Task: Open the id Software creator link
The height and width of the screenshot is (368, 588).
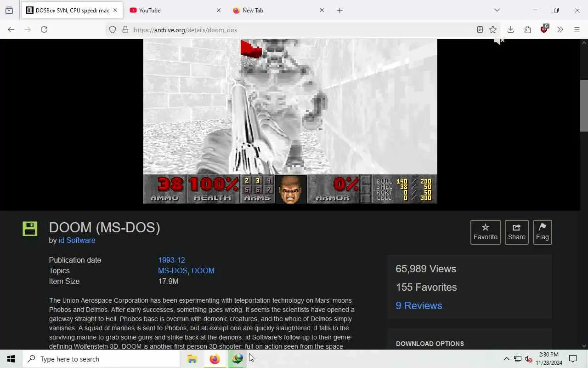Action: pyautogui.click(x=77, y=240)
